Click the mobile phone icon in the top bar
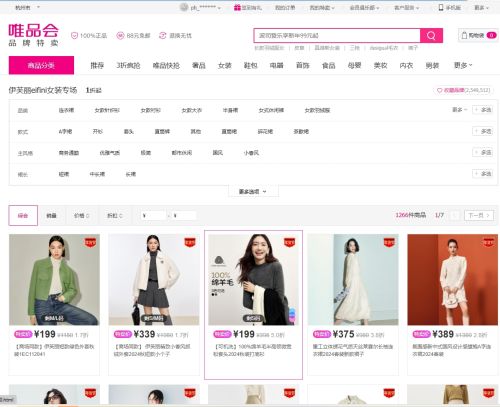 click(441, 8)
